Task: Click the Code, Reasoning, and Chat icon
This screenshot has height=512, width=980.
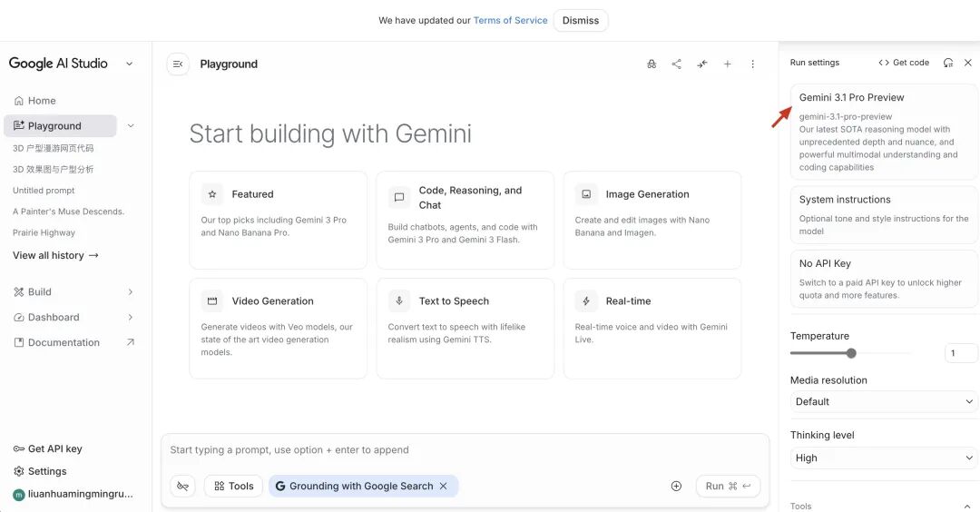Action: click(x=398, y=198)
